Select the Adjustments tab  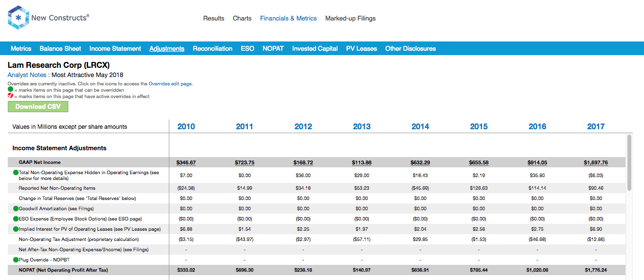coord(167,48)
